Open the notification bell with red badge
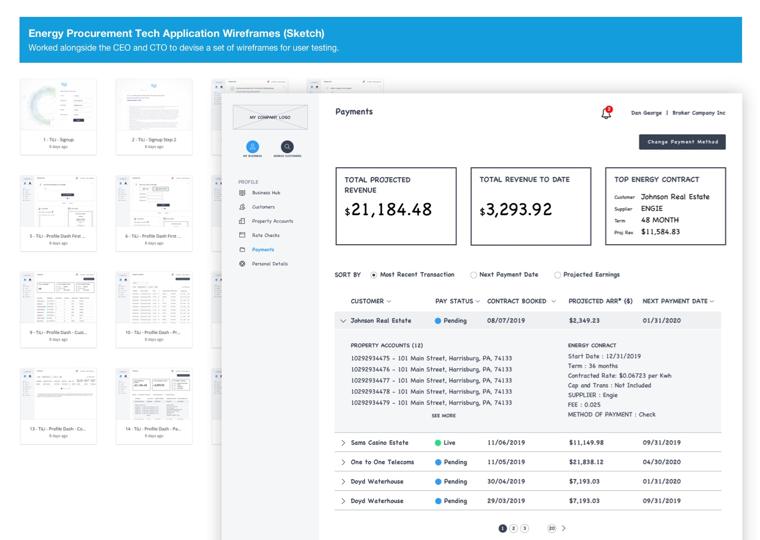The width and height of the screenshot is (760, 540). pyautogui.click(x=606, y=112)
